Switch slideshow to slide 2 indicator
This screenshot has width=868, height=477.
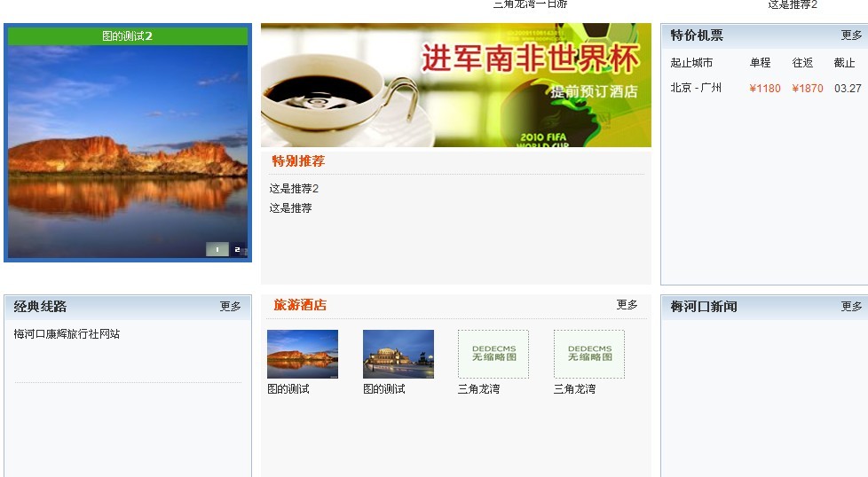[x=238, y=249]
